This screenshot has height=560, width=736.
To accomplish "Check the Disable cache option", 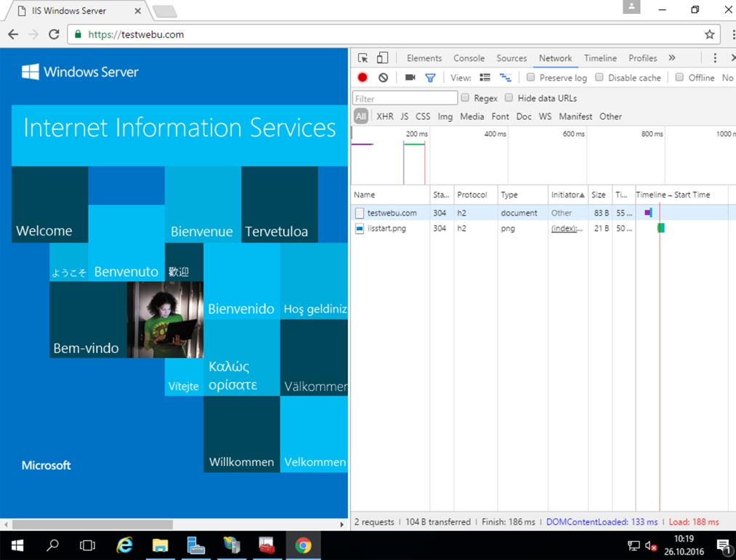I will 599,78.
